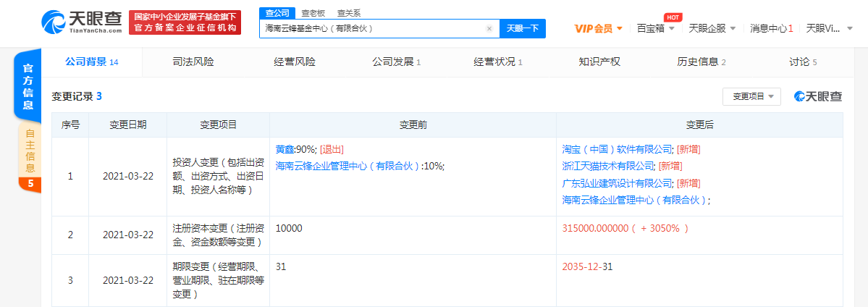Switch to the 查老板 search tab

313,13
